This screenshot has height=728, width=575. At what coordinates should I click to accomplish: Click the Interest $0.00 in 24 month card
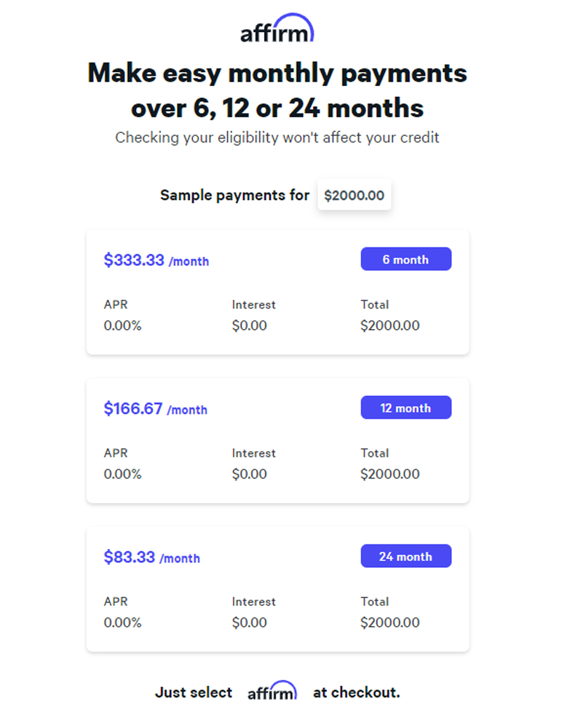[250, 622]
